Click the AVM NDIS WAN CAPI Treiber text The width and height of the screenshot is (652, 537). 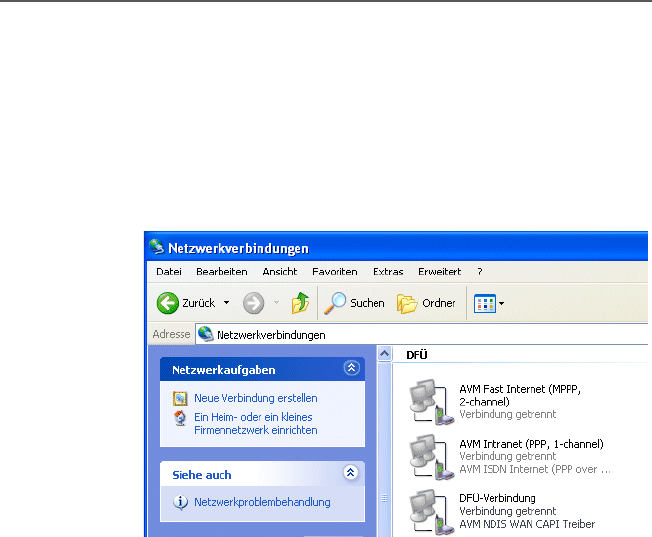click(527, 524)
